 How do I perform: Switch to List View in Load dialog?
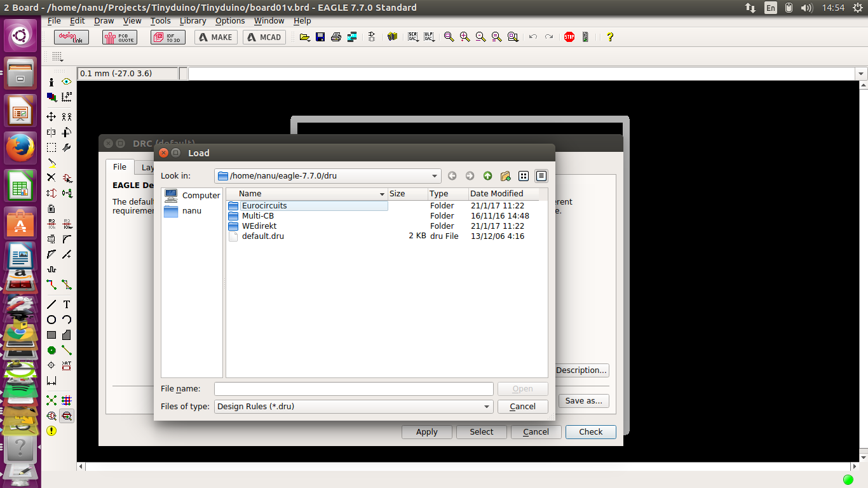tap(524, 176)
